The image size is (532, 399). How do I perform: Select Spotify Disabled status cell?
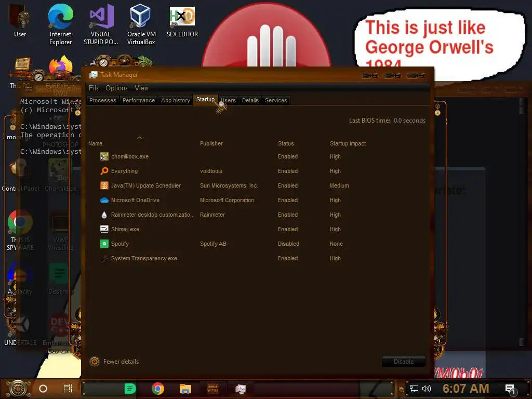(288, 244)
